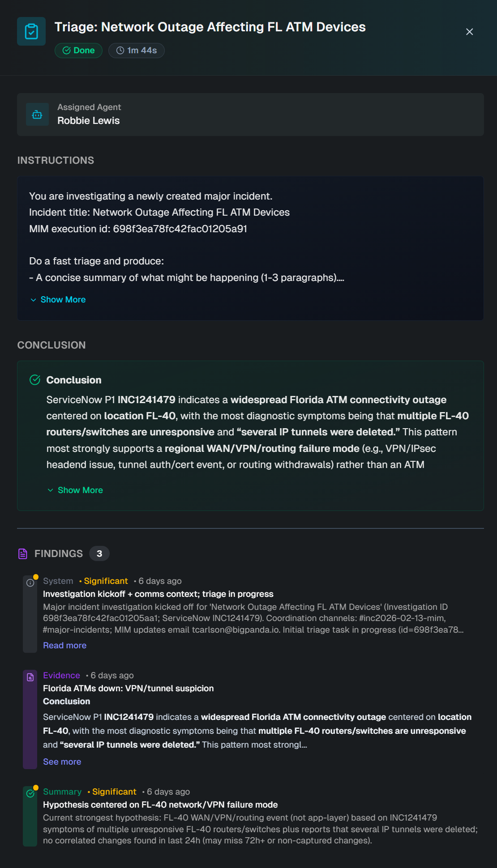Click the assigned agent robot icon

(x=37, y=115)
